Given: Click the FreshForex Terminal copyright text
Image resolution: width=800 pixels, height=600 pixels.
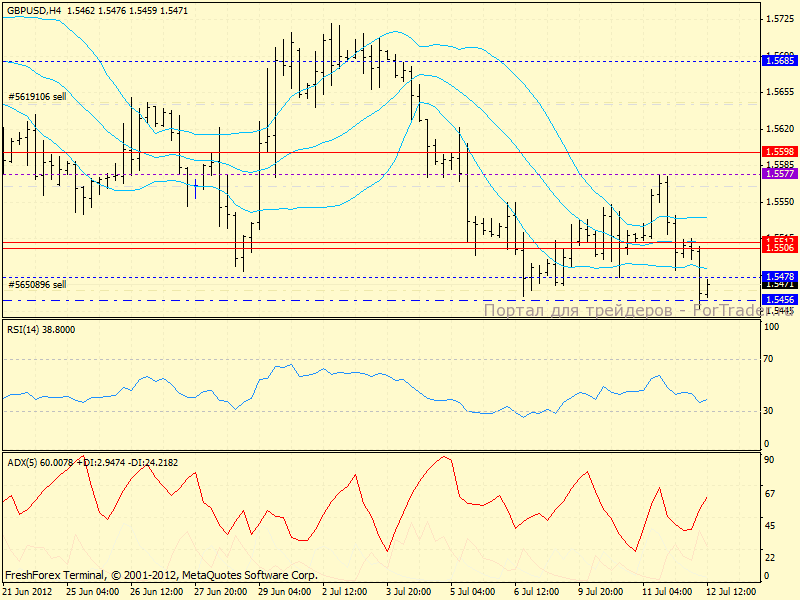Looking at the screenshot, I should 160,576.
